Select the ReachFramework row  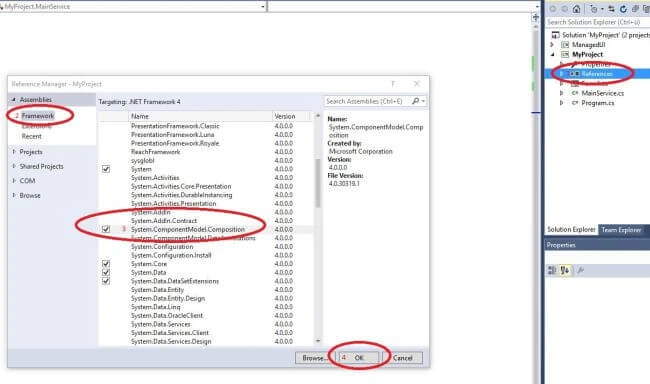pyautogui.click(x=205, y=152)
